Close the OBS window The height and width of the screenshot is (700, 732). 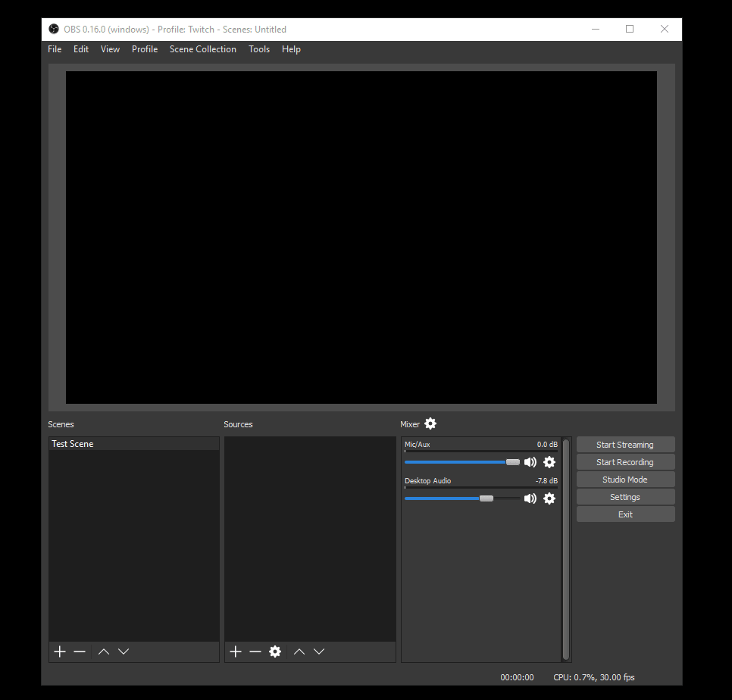tap(665, 29)
